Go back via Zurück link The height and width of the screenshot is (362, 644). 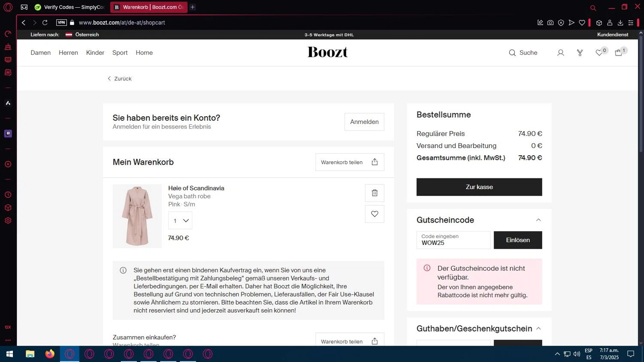(119, 78)
